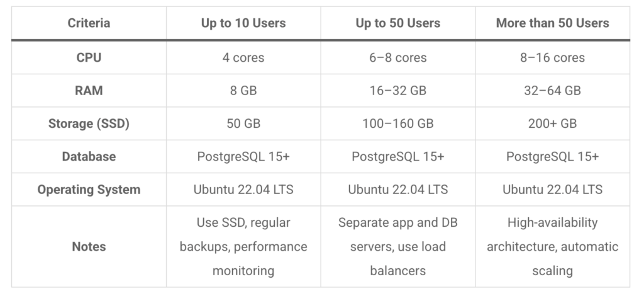This screenshot has height=296, width=644.
Task: Click the RAM row label
Action: [x=89, y=91]
